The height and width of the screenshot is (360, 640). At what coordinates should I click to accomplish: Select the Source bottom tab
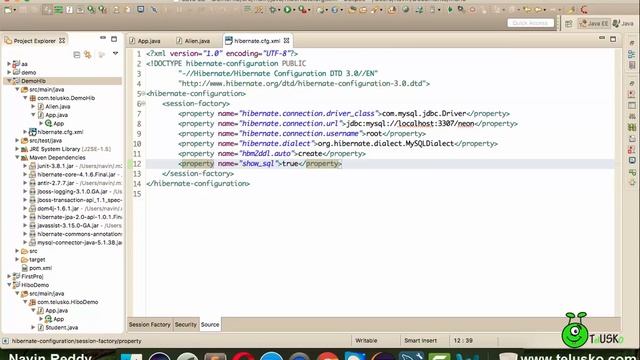click(210, 324)
